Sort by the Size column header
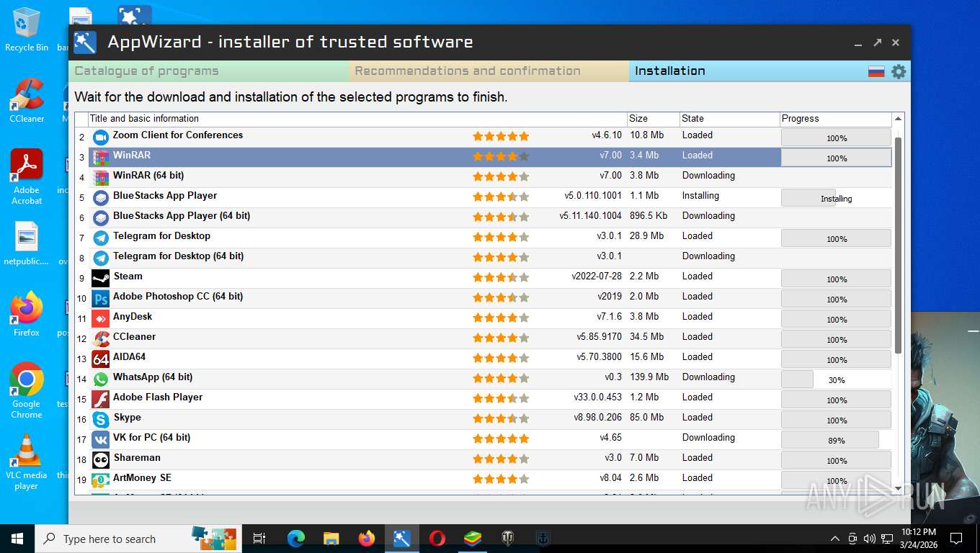Viewport: 980px width, 553px height. click(x=653, y=119)
